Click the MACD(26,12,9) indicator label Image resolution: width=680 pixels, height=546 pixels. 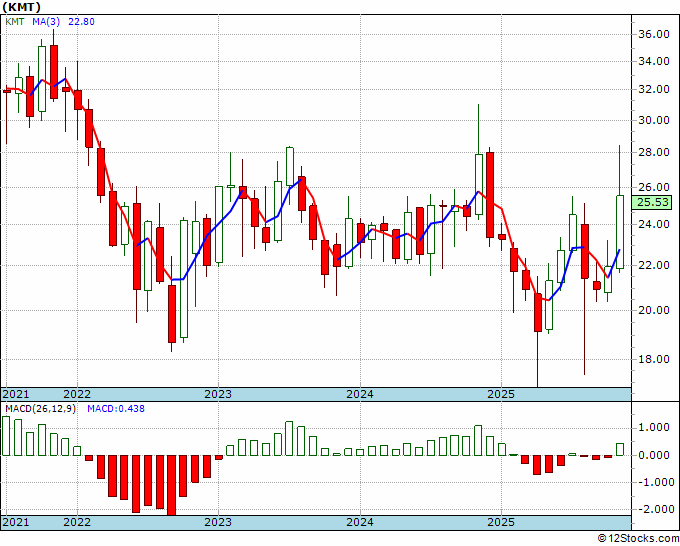coord(40,409)
